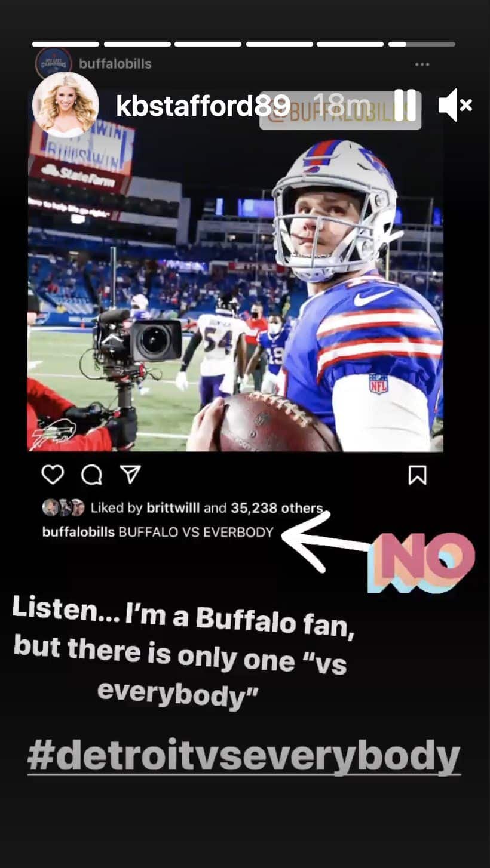Save the post with the bookmark icon

click(417, 475)
